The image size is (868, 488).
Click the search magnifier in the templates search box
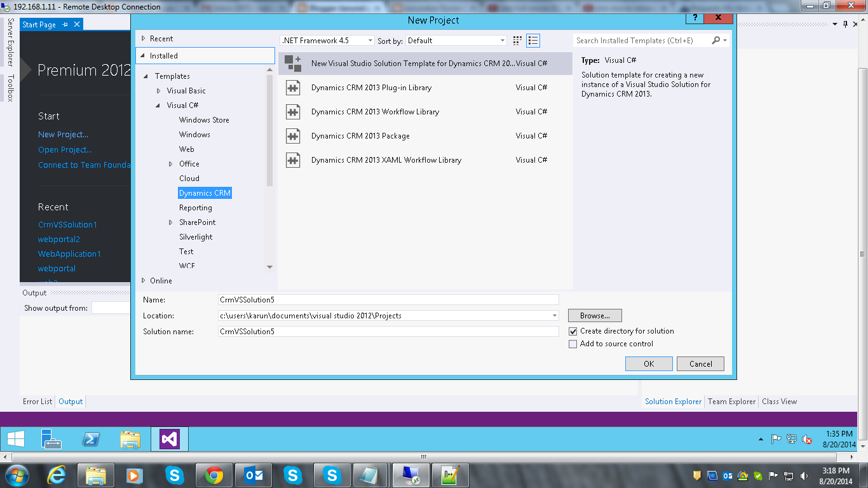pos(717,39)
